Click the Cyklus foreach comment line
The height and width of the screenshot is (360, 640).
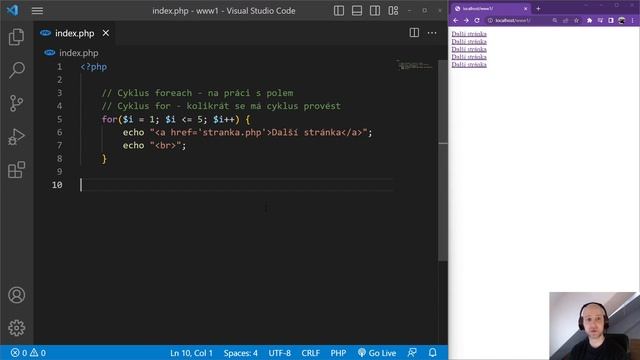[197, 93]
